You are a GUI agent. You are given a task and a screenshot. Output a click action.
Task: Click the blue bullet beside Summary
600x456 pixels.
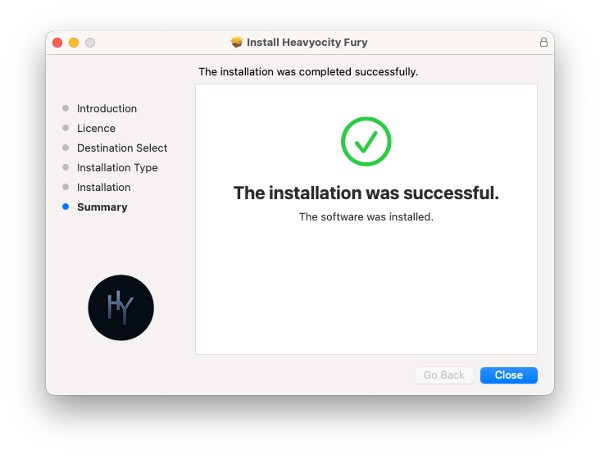pyautogui.click(x=65, y=207)
